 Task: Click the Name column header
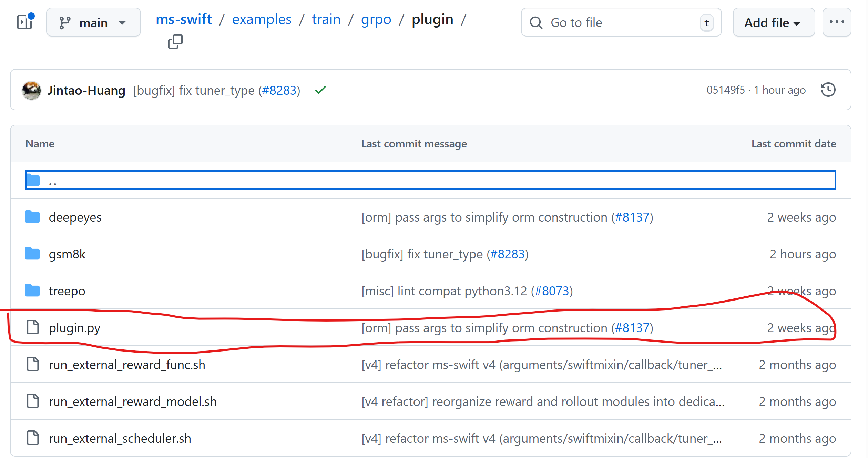pos(40,144)
